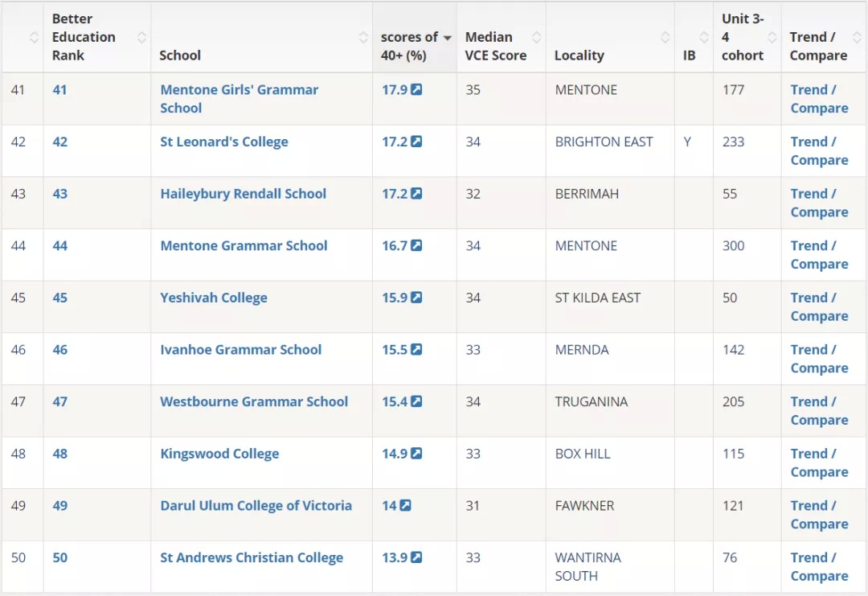
Task: Click Trend / Compare for St Andrews Christian College
Action: (819, 567)
